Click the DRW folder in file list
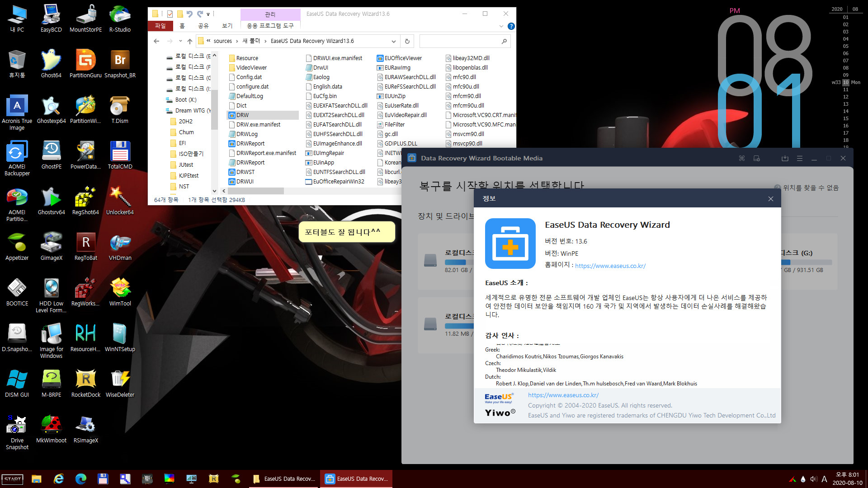The image size is (868, 488). [x=241, y=114]
